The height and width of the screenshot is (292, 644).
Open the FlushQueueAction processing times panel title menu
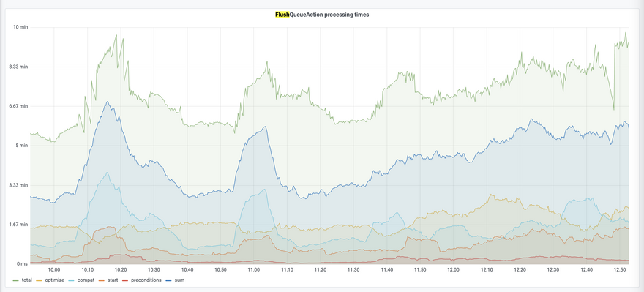(321, 15)
